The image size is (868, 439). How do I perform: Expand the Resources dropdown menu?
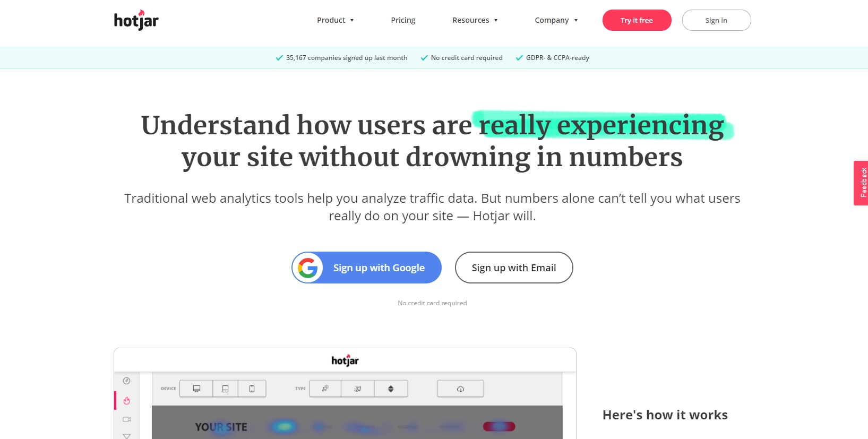point(475,20)
